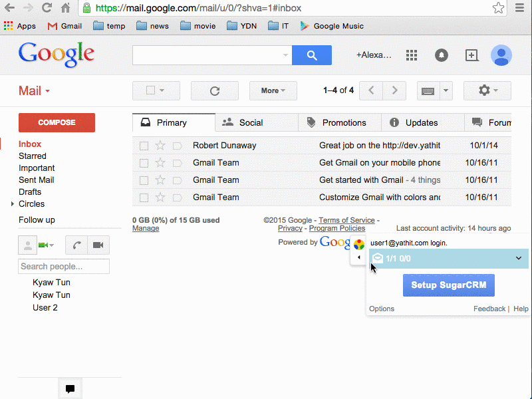Screen dimensions: 532x399
Task: Open the Google Music bookmark
Action: (332, 26)
